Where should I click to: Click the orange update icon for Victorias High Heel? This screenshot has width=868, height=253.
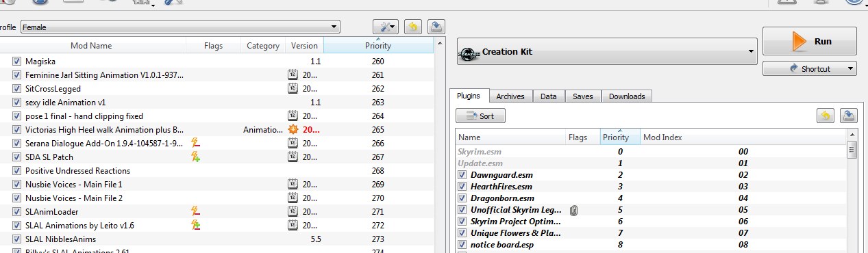tap(293, 130)
